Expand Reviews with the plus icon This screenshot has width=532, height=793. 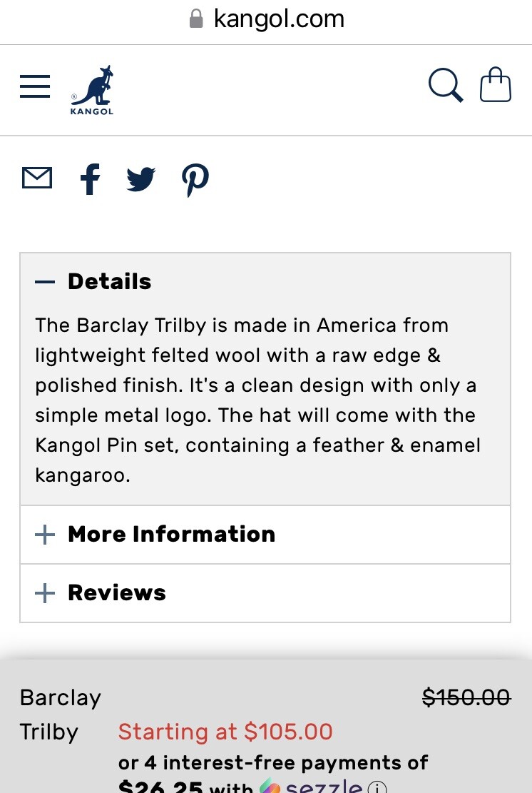coord(45,593)
